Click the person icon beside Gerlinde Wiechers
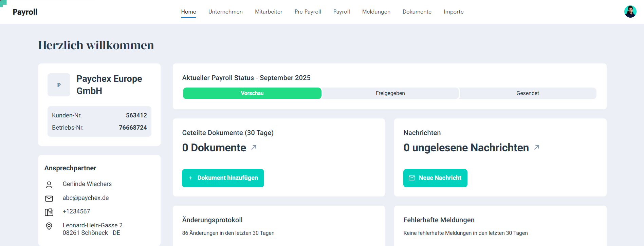 point(49,184)
